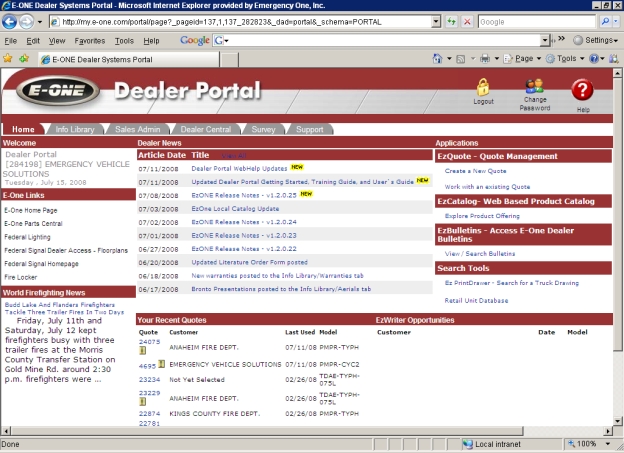Click the Create a New Quote link
This screenshot has height=453, width=624.
click(476, 171)
